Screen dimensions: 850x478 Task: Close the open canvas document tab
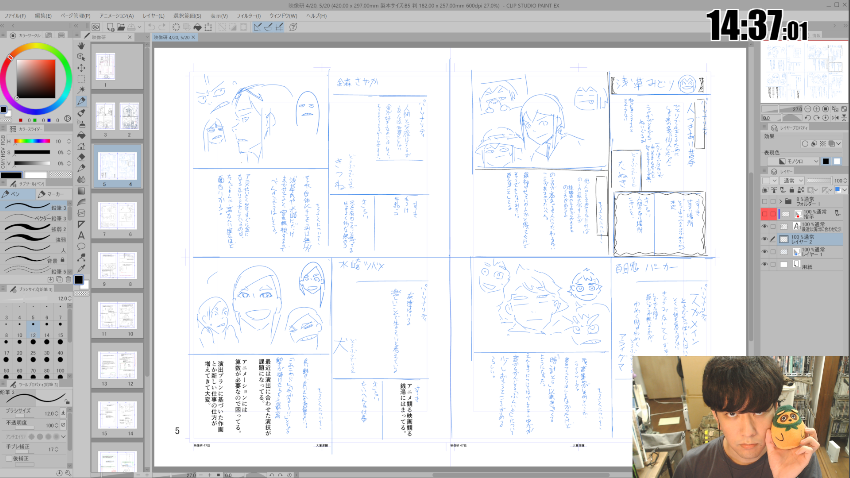pos(194,37)
